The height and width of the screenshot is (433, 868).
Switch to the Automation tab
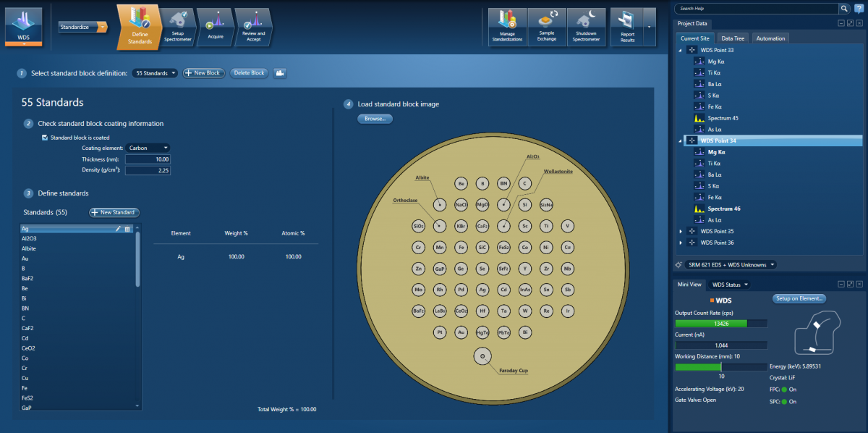(770, 38)
